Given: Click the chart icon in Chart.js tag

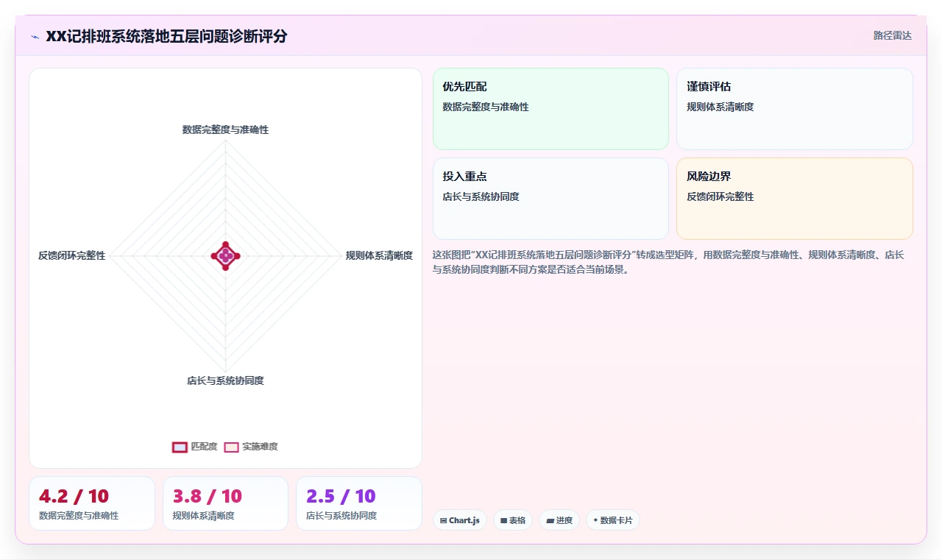Looking at the screenshot, I should (443, 520).
